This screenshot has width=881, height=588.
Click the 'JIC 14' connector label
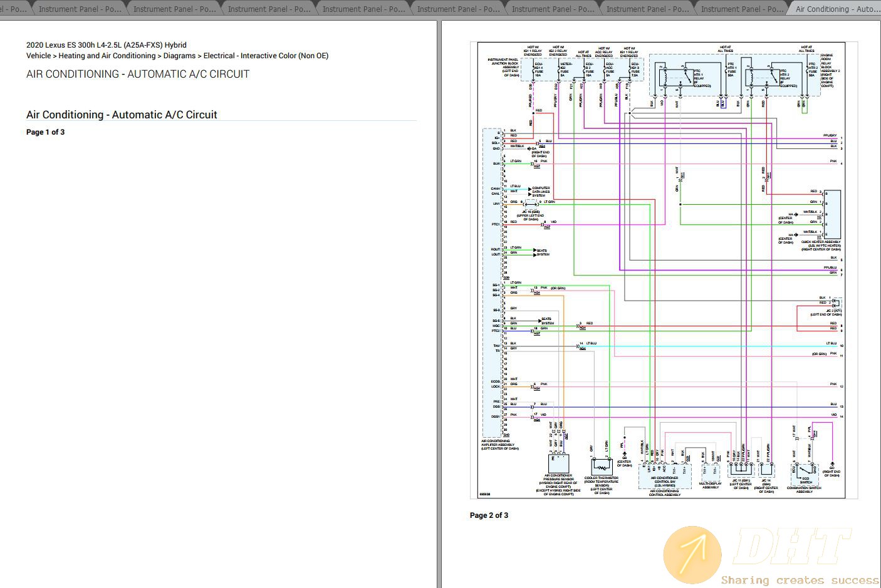766,481
